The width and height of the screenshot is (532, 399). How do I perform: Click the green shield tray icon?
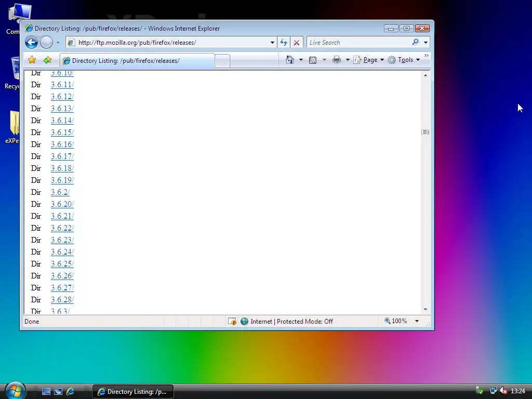480,391
